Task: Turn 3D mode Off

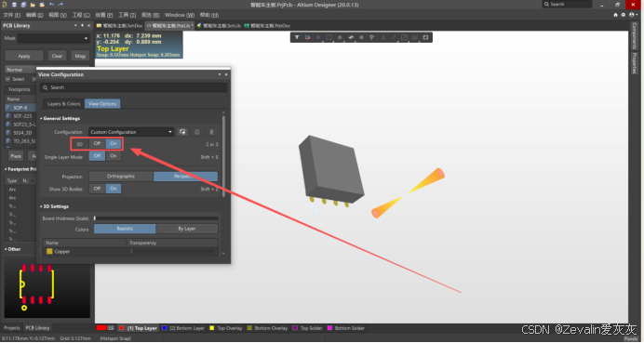Action: coord(97,143)
